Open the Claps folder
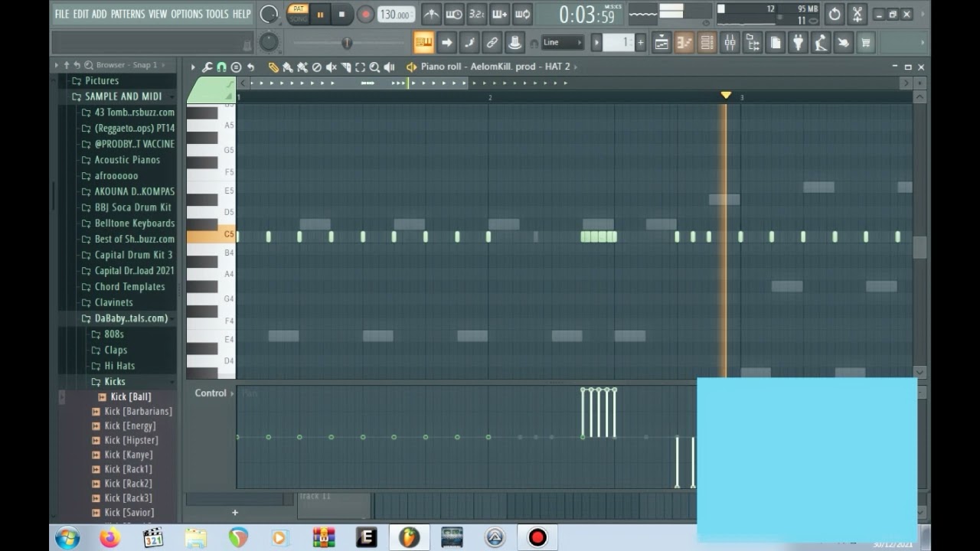 click(116, 350)
